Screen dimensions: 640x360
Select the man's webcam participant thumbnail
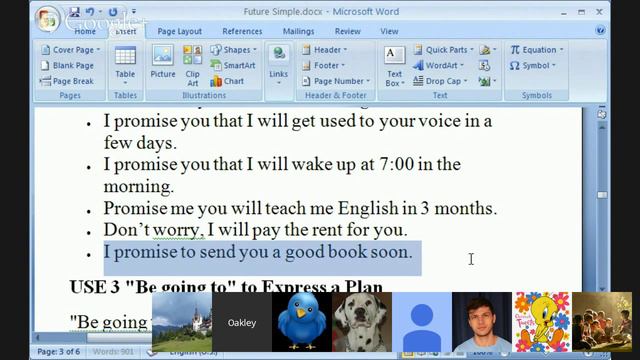pyautogui.click(x=482, y=322)
